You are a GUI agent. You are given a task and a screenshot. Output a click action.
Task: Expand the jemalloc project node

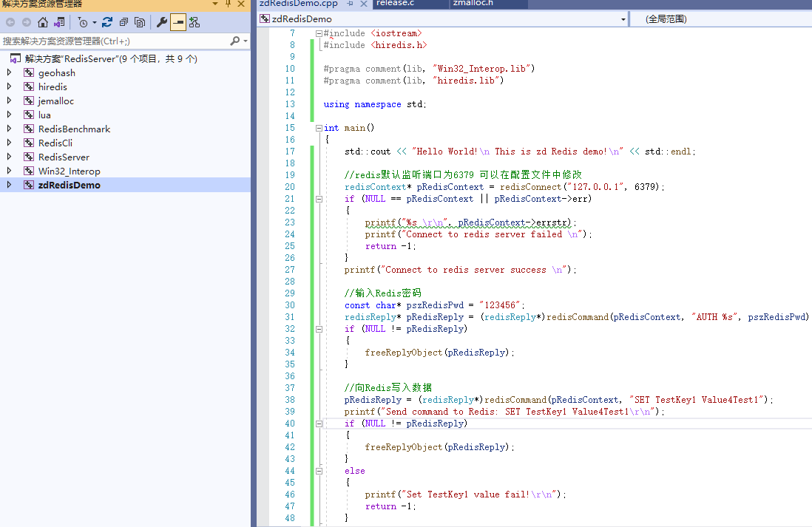click(x=9, y=101)
